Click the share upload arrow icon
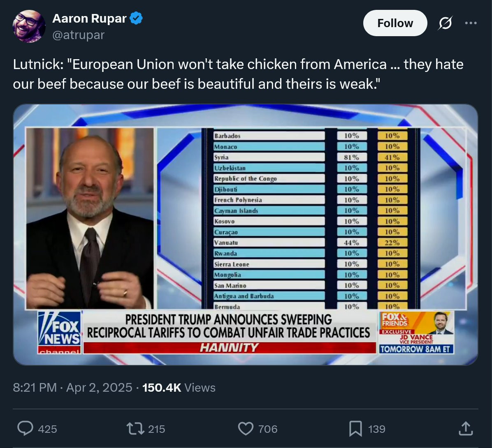The width and height of the screenshot is (492, 448). (x=465, y=429)
